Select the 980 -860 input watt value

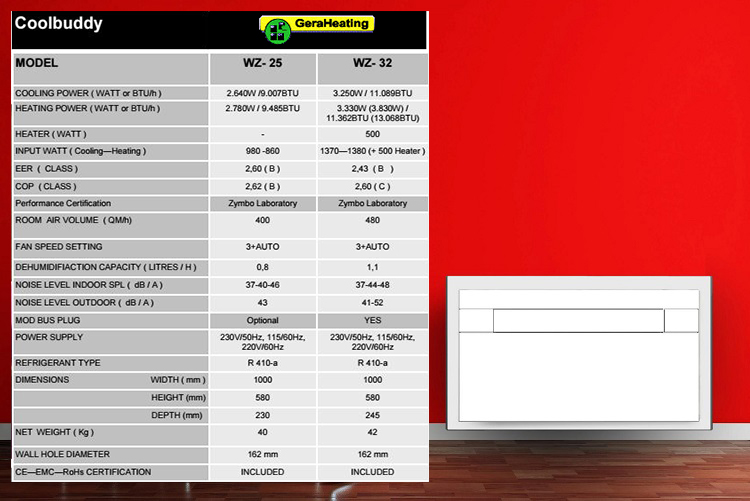263,151
